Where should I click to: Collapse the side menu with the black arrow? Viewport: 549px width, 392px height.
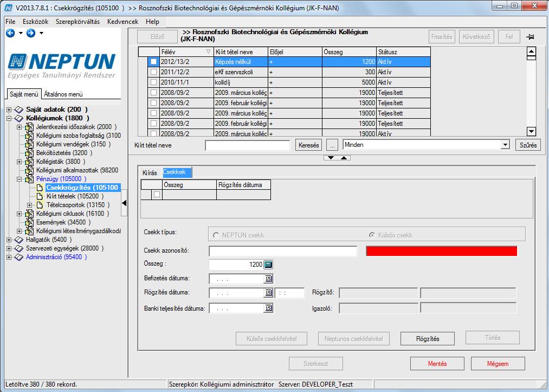[x=124, y=203]
